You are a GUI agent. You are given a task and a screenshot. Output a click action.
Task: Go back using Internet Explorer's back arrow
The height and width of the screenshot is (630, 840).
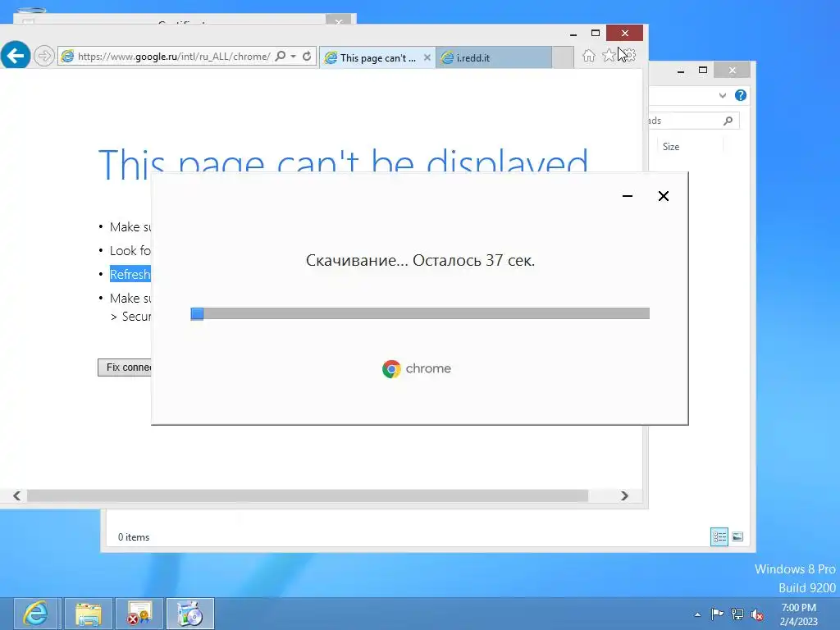pyautogui.click(x=15, y=55)
